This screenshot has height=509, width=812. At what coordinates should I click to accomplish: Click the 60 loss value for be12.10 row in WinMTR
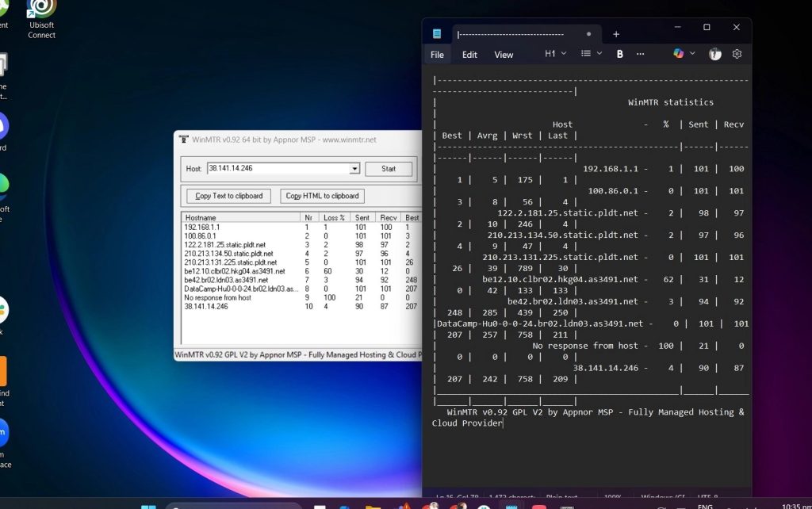pyautogui.click(x=327, y=271)
